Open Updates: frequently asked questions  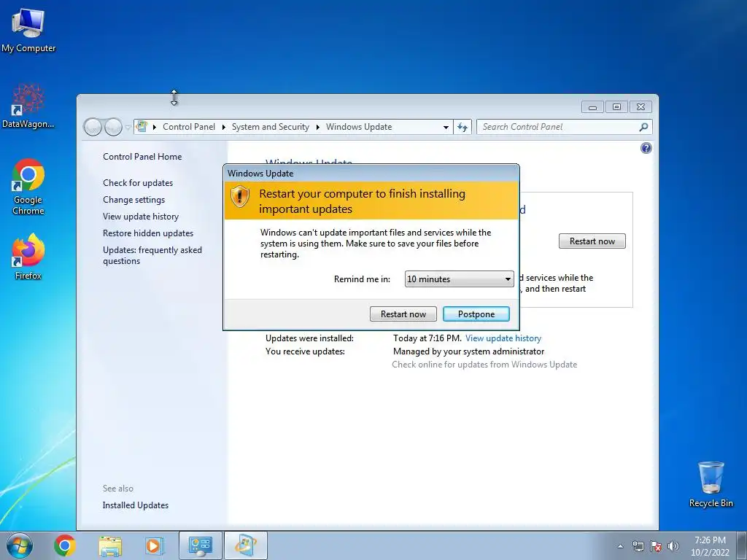tap(152, 255)
